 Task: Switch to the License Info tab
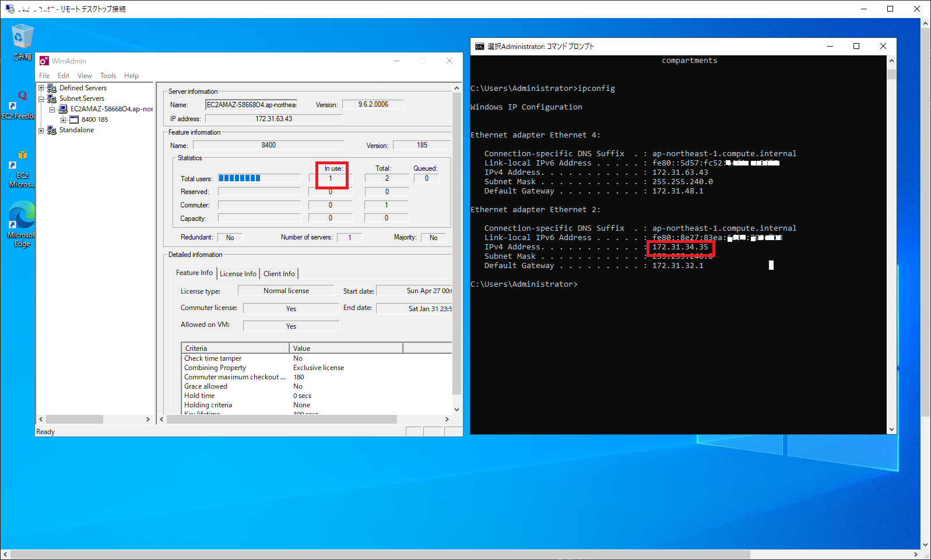pos(238,274)
